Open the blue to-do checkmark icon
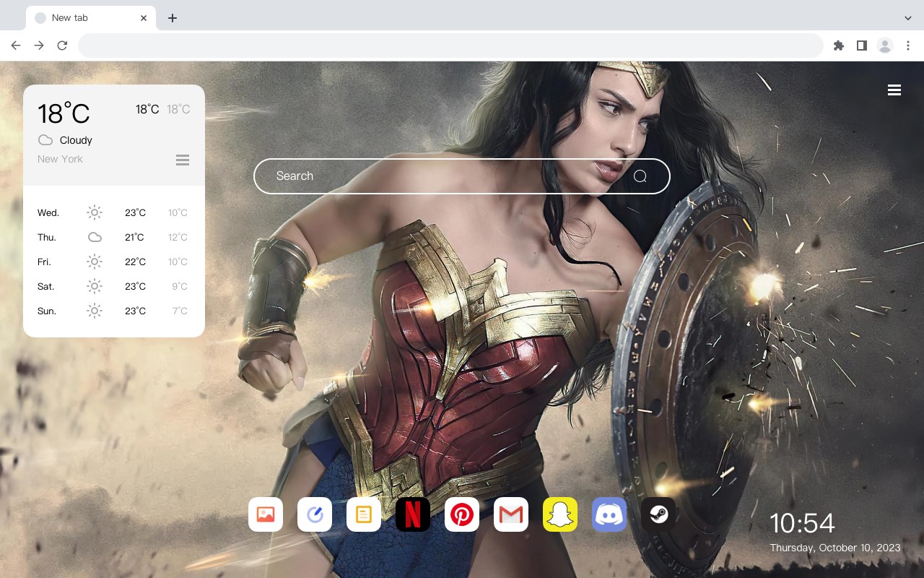Screen dimensions: 924x578 pyautogui.click(x=315, y=514)
